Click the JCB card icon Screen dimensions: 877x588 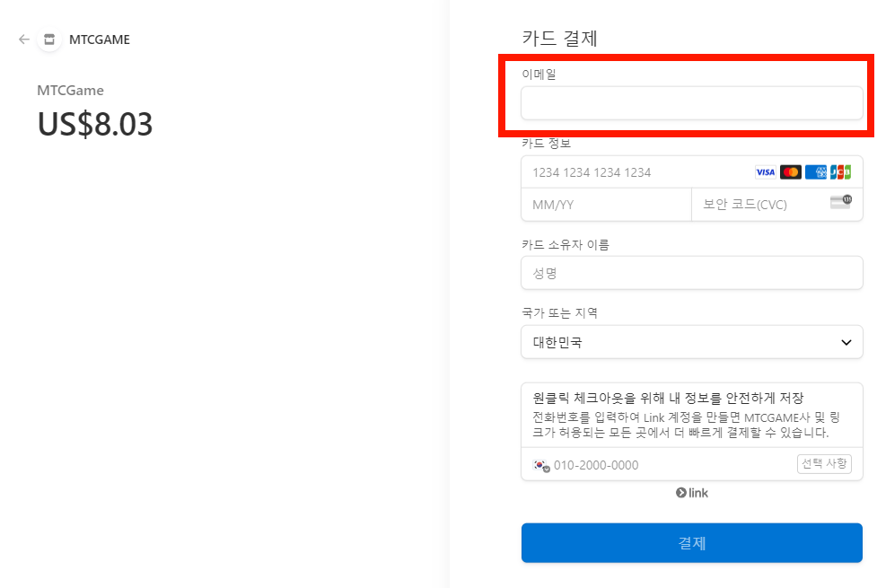839,171
